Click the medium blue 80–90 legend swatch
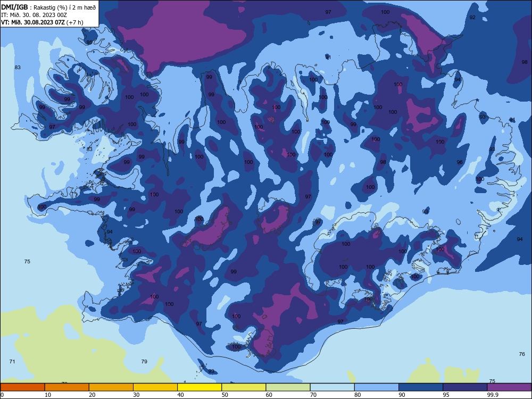The width and height of the screenshot is (532, 399). (377, 387)
